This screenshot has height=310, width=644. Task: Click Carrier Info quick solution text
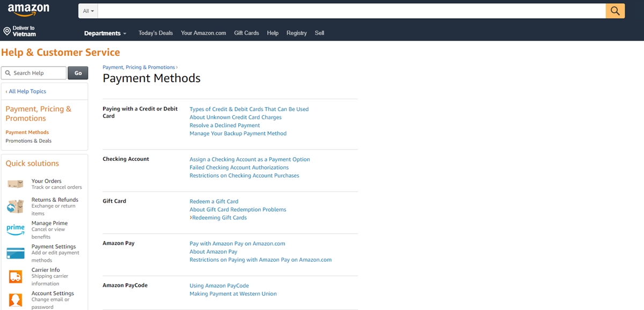coord(46,270)
